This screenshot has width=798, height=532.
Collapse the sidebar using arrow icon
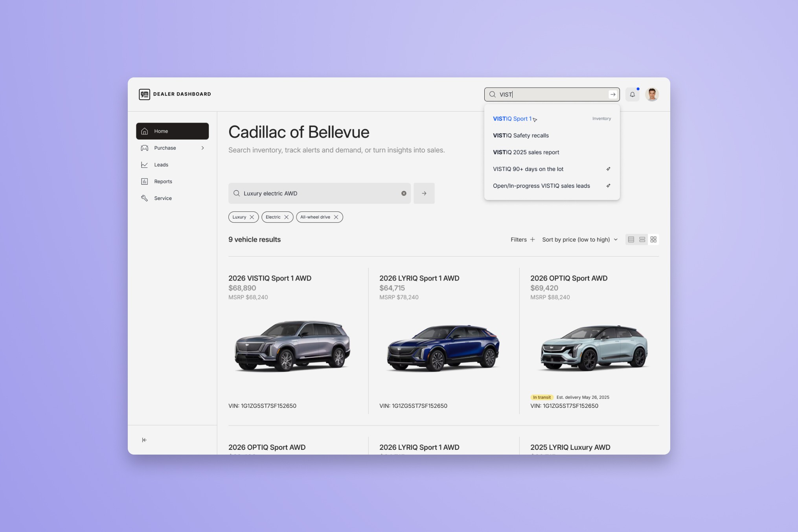[144, 440]
